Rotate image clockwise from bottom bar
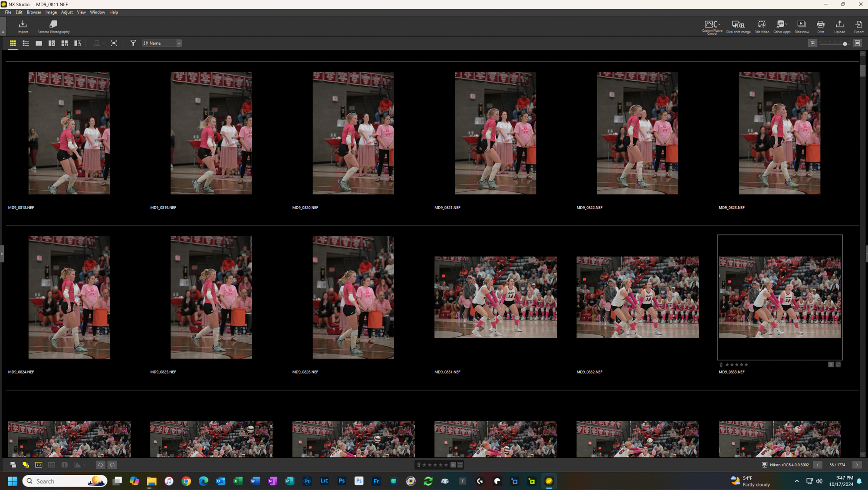This screenshot has height=490, width=868. 112,465
